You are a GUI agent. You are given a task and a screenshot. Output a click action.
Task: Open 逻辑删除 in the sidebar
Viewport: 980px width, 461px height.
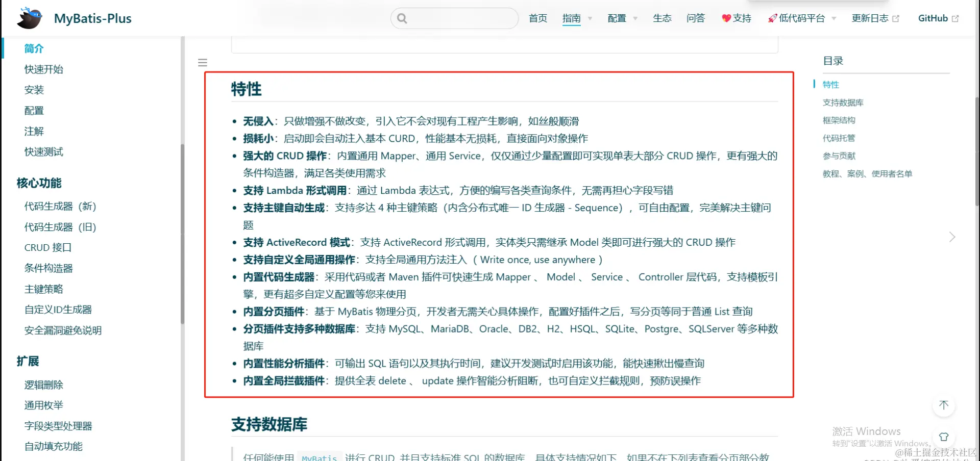tap(44, 385)
